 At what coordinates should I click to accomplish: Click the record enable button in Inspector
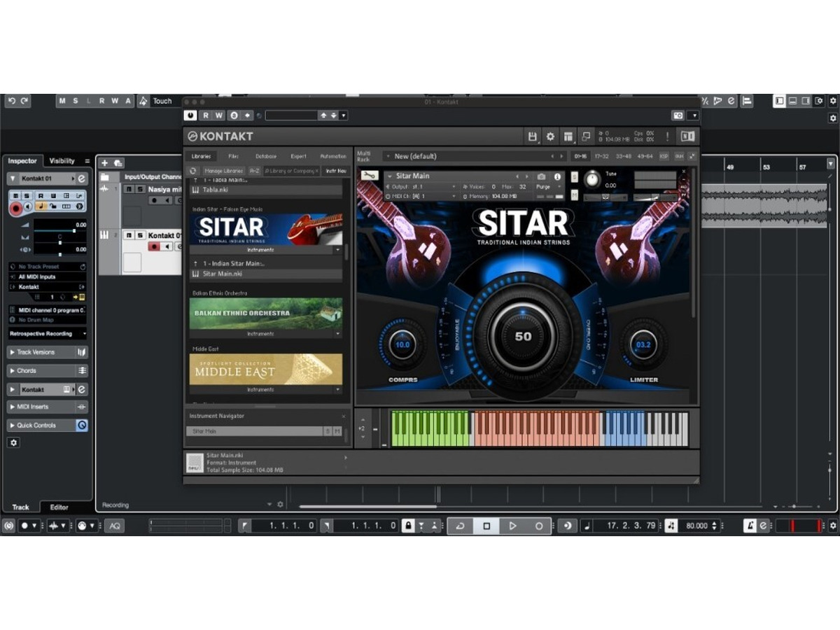click(x=15, y=207)
